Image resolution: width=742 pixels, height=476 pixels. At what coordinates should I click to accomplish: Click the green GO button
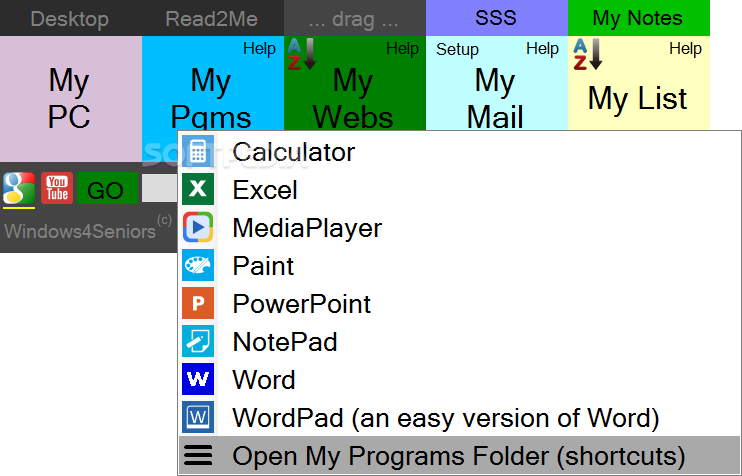[x=107, y=188]
